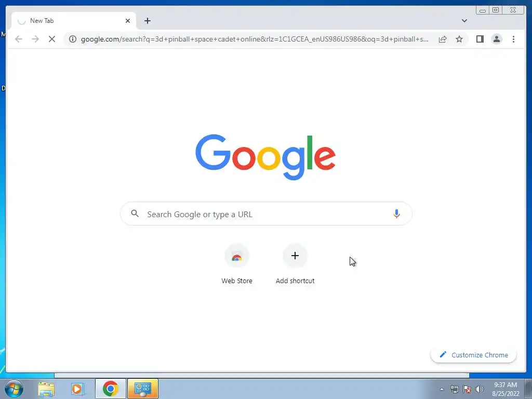Click the magnifier icon in search box
Viewport: 532px width, 399px height.
[135, 214]
